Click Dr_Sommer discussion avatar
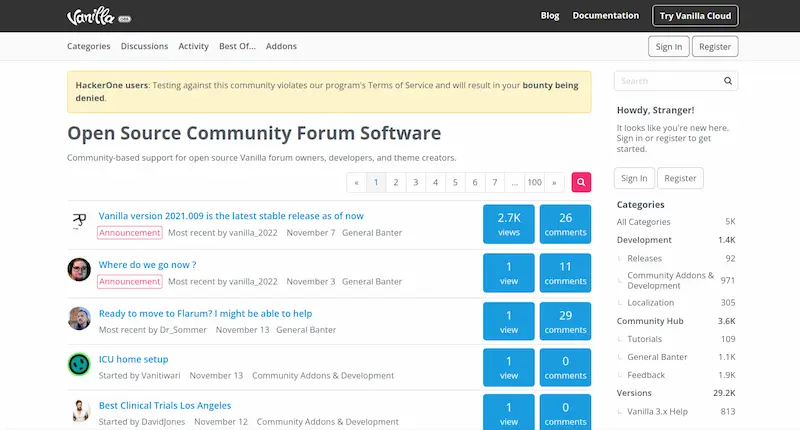Viewport: 800px width, 430px height. 79,318
